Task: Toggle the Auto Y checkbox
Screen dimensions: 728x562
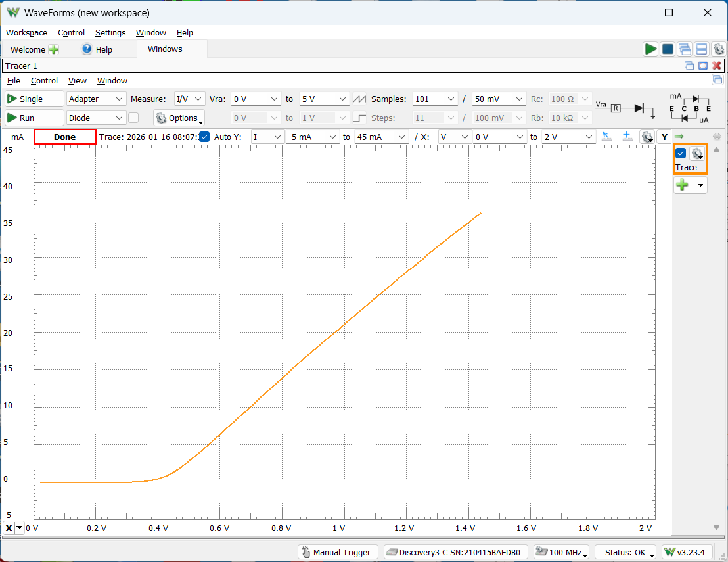Action: pyautogui.click(x=204, y=137)
